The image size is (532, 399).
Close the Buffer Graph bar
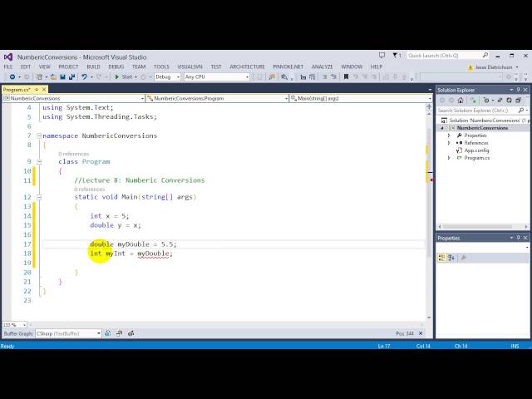[x=421, y=333]
